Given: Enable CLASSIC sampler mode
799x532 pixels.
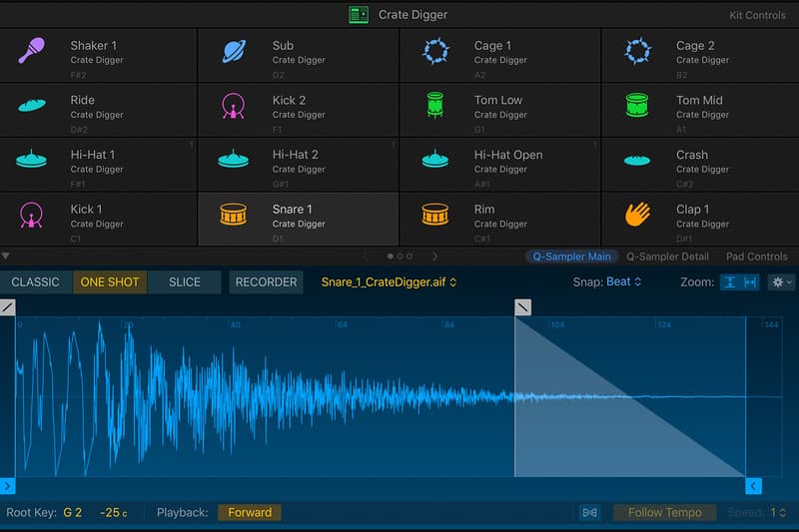Looking at the screenshot, I should [x=36, y=282].
